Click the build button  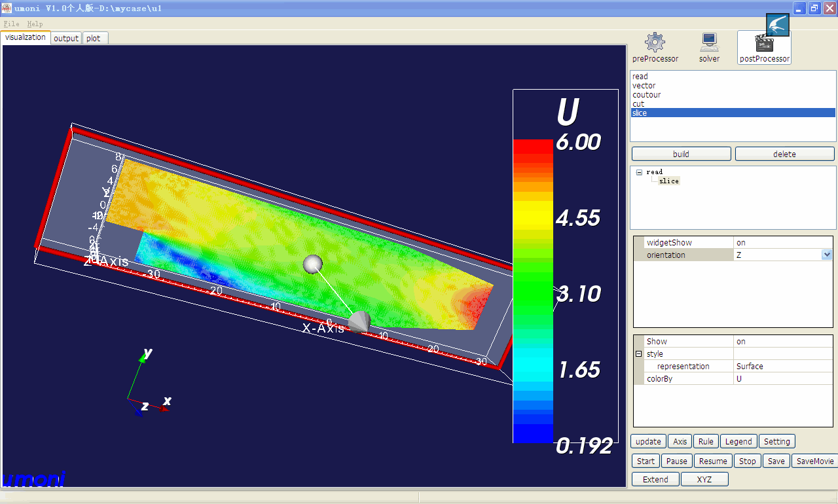coord(681,154)
